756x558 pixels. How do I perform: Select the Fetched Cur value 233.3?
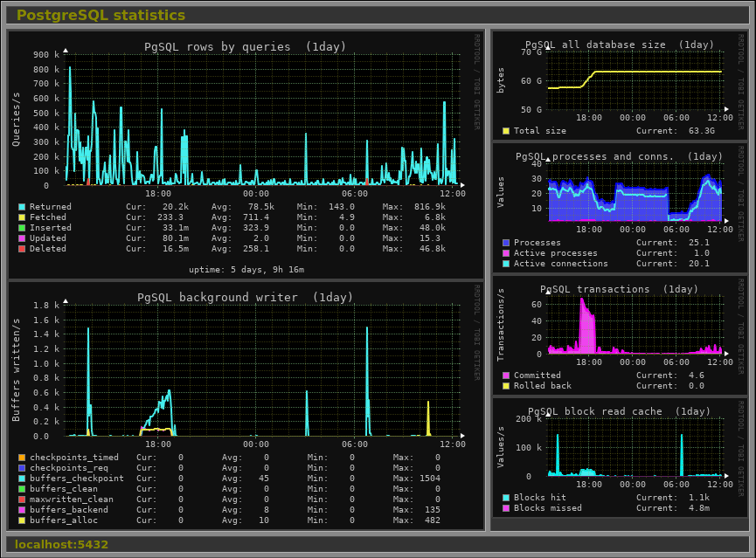(x=170, y=217)
